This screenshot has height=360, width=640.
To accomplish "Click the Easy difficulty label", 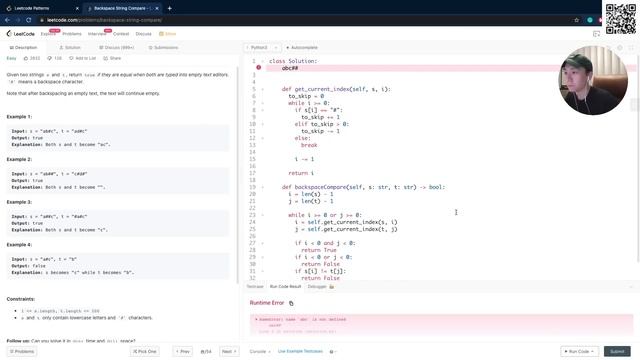I will (11, 58).
